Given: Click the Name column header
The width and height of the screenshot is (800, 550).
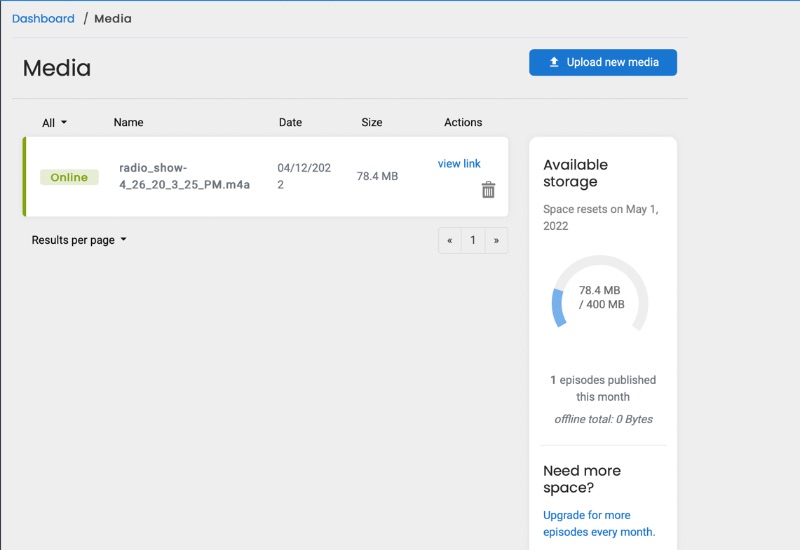Looking at the screenshot, I should click(129, 122).
